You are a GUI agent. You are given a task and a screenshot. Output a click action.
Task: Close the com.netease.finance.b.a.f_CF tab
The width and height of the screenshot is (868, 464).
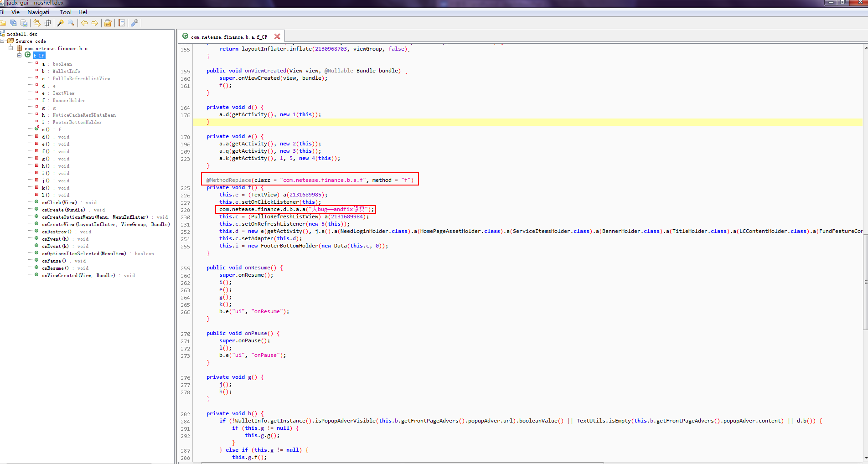pos(277,36)
